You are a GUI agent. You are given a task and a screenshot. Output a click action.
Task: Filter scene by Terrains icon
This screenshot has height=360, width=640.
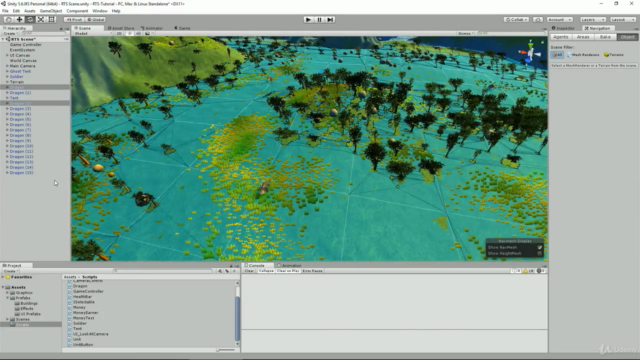pyautogui.click(x=614, y=55)
